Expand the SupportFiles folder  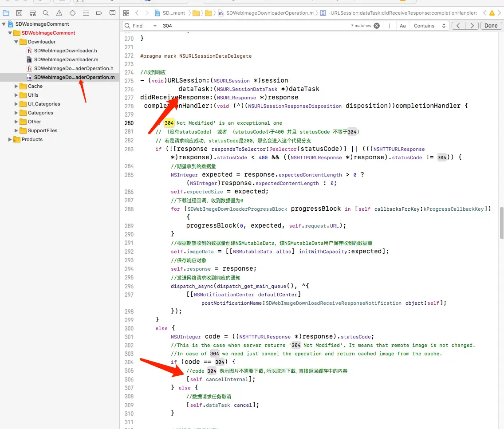16,131
